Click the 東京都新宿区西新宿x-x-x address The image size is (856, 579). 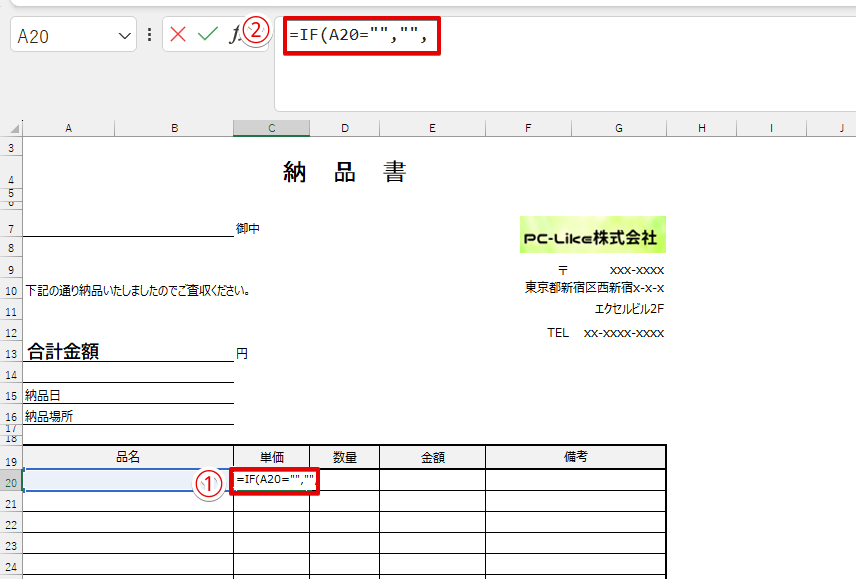pyautogui.click(x=595, y=288)
